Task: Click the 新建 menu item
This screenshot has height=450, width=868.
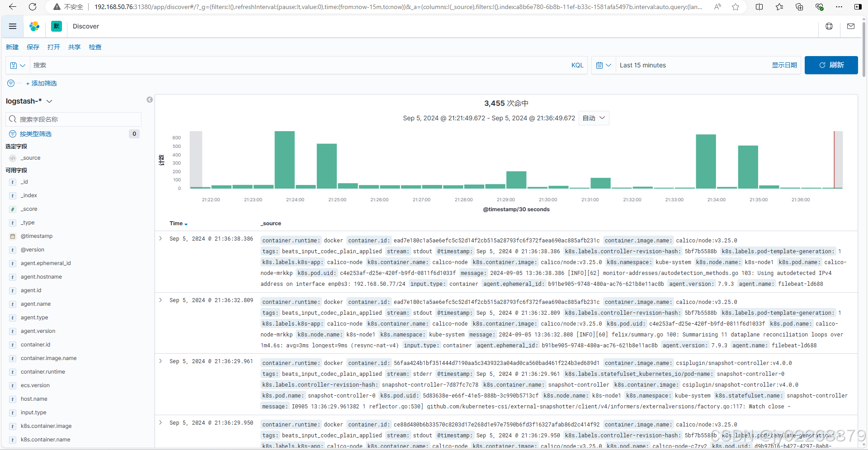Action: (x=12, y=47)
